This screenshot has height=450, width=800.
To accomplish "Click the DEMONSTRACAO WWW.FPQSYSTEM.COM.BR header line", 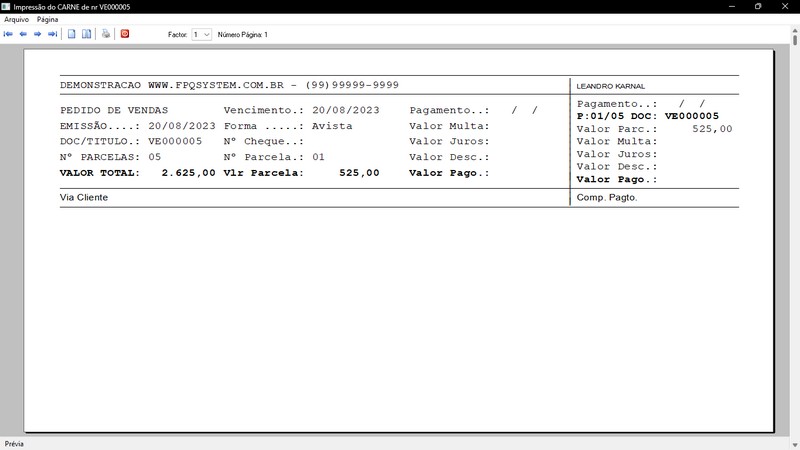I will tap(229, 85).
